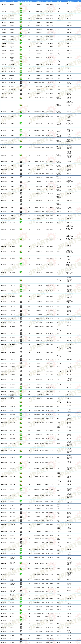This screenshot has height=644, width=81.
Task: Click the Oznaczenie silnika column header
Action: point(69,1)
